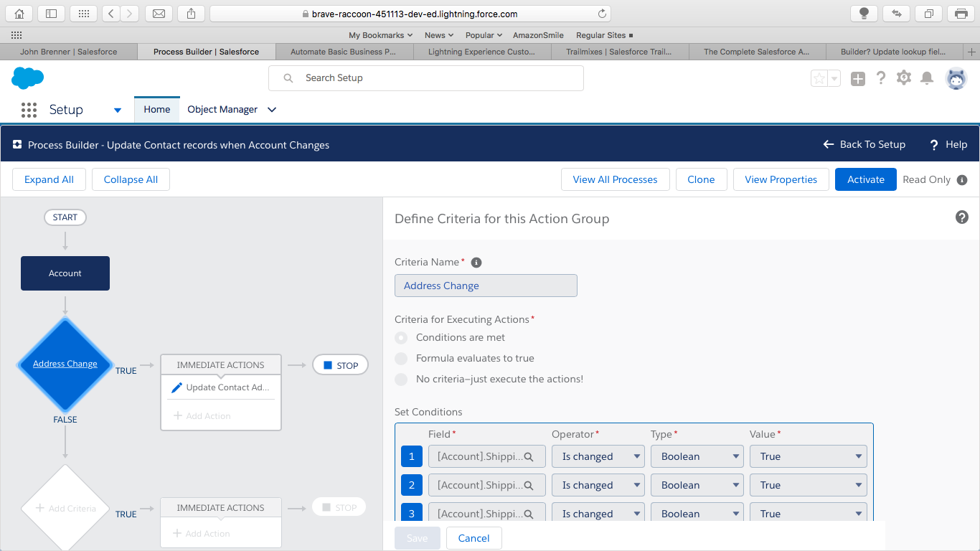Click the Collapse All button
The width and height of the screenshot is (980, 551).
pyautogui.click(x=131, y=179)
